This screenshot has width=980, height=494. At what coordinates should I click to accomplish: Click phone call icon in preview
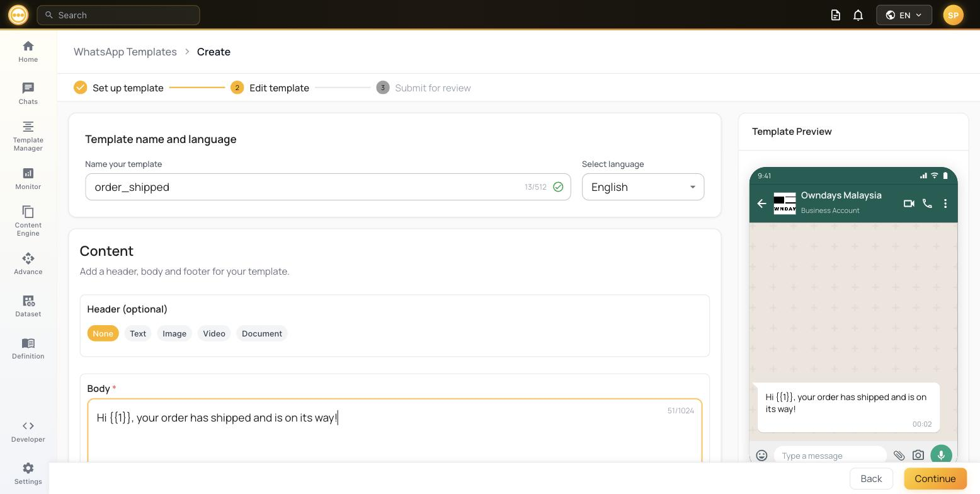(x=927, y=204)
